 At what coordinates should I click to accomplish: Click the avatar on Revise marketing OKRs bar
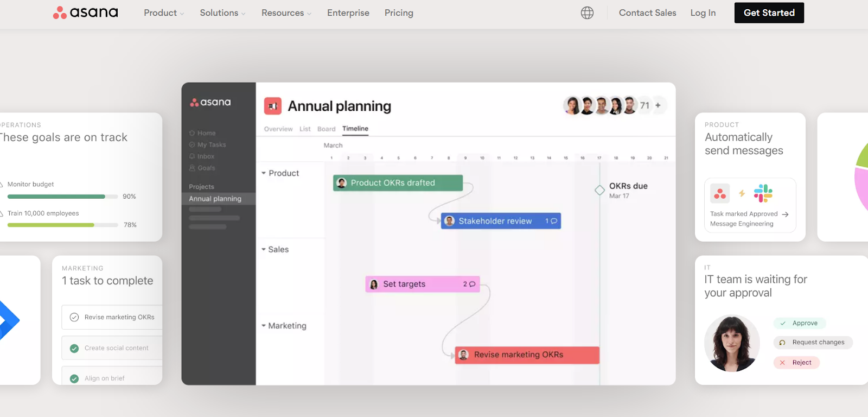(464, 355)
